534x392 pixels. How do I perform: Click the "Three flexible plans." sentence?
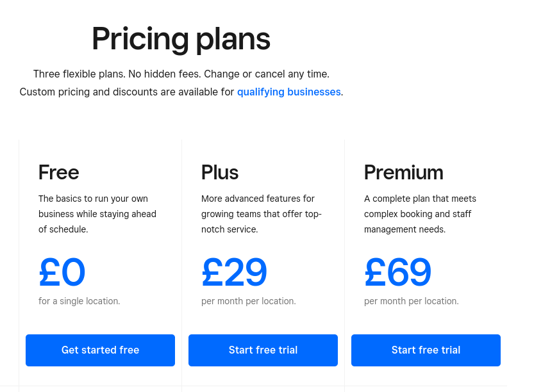point(79,74)
